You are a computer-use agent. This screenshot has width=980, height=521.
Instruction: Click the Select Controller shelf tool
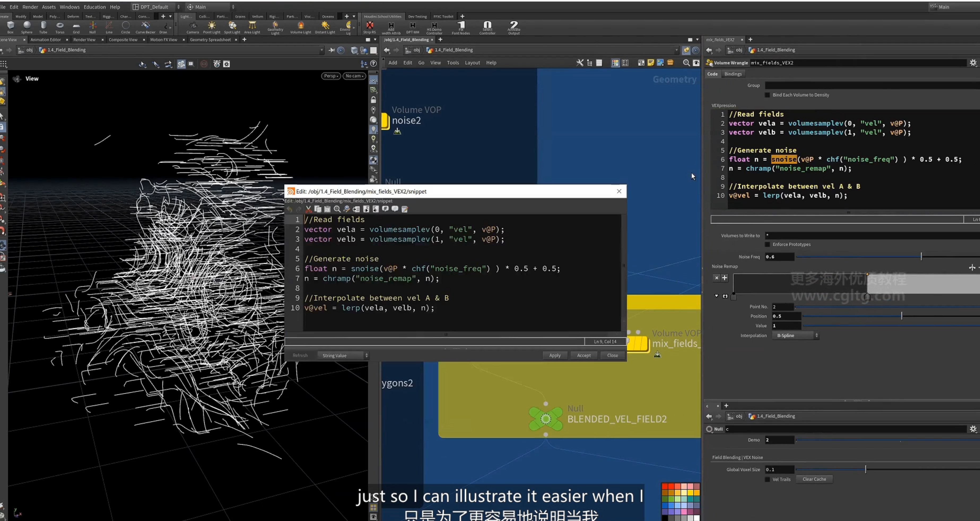pos(487,27)
